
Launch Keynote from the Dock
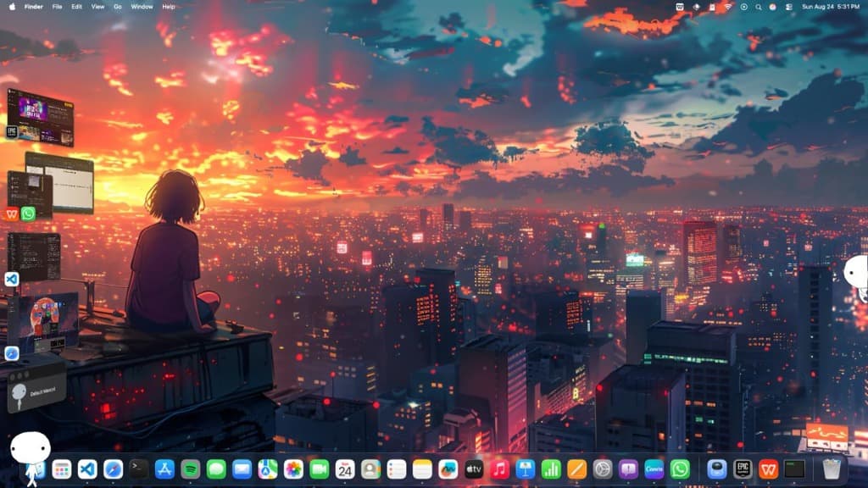(x=526, y=469)
